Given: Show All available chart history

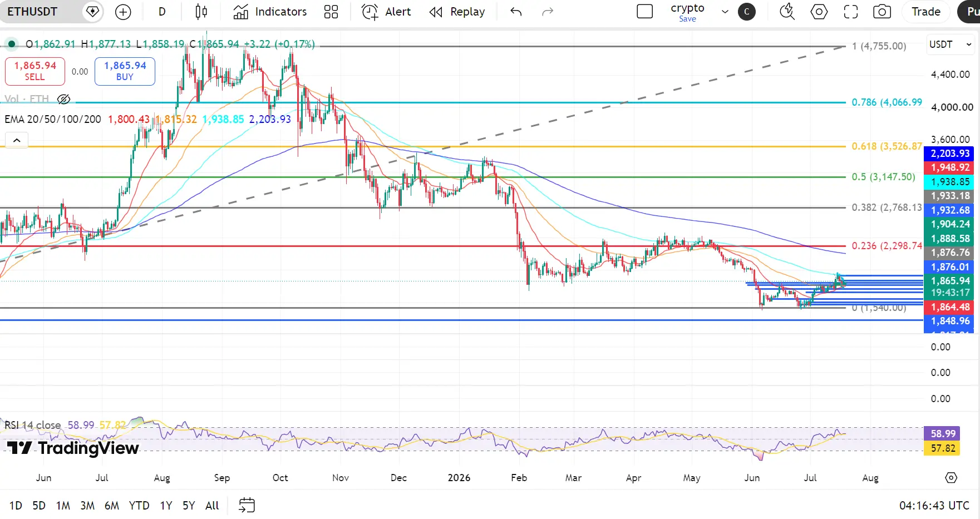Looking at the screenshot, I should pyautogui.click(x=212, y=506).
